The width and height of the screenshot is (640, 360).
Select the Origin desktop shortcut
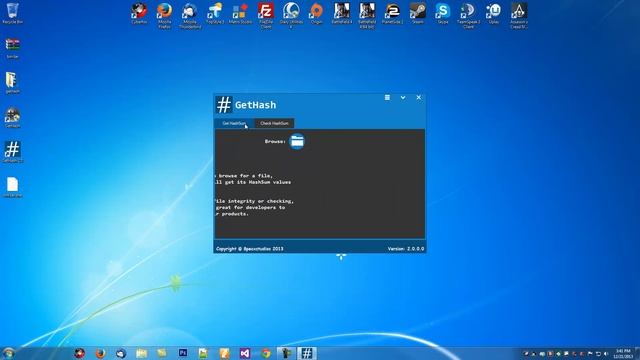(x=316, y=13)
